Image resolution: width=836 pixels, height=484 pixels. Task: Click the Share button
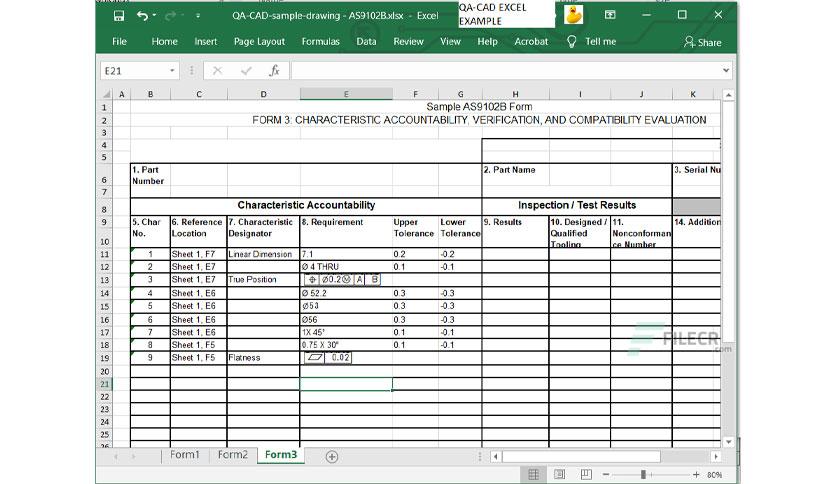coord(703,42)
